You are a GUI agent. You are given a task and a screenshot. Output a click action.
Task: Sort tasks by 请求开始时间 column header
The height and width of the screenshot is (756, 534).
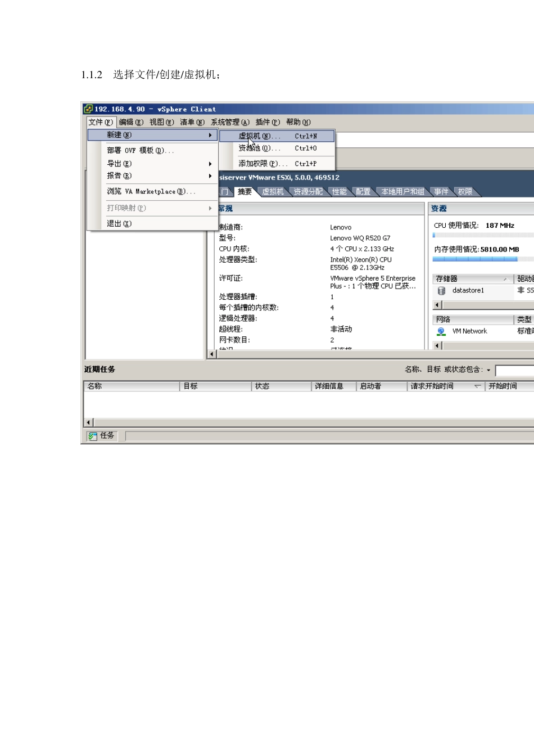[446, 386]
